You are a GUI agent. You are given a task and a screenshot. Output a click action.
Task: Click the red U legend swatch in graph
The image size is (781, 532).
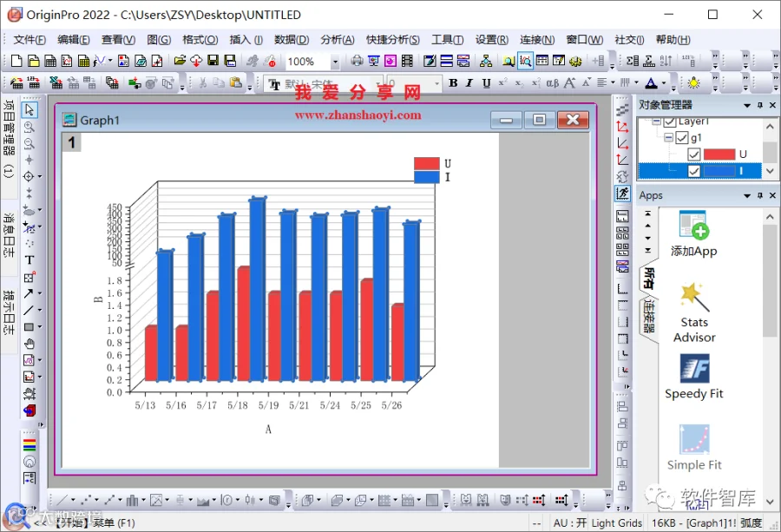tap(427, 163)
